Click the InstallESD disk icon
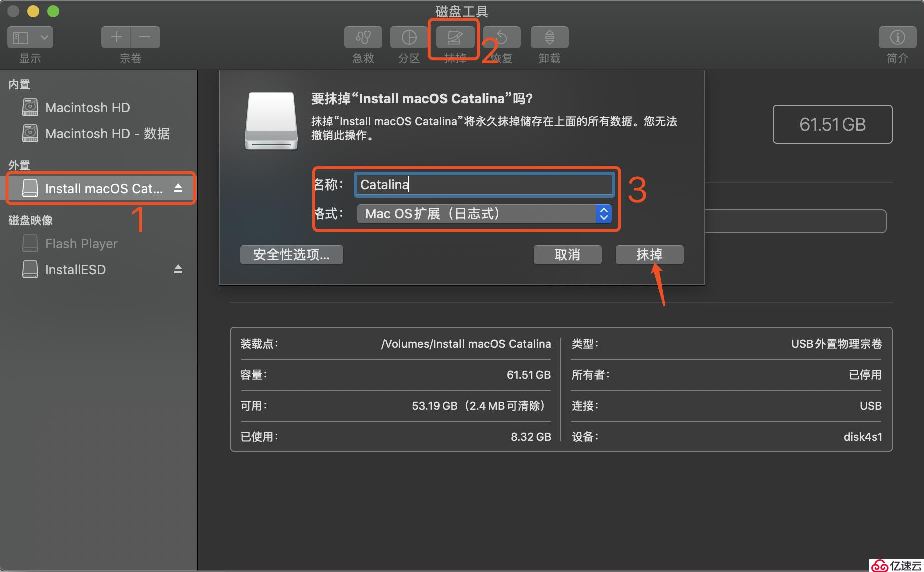This screenshot has width=924, height=572. (x=30, y=269)
